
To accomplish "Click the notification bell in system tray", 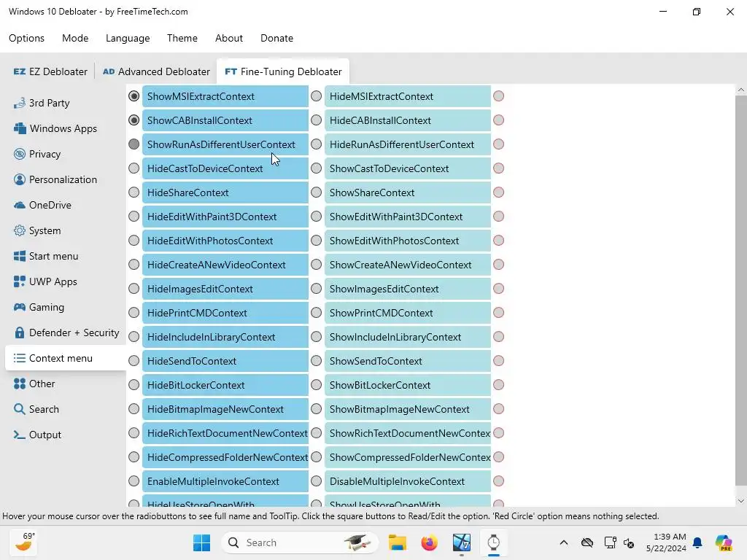I will point(697,542).
